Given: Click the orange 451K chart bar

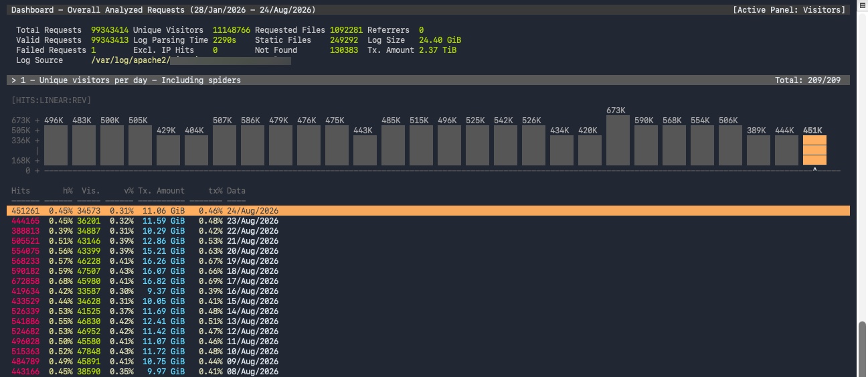Looking at the screenshot, I should 814,150.
